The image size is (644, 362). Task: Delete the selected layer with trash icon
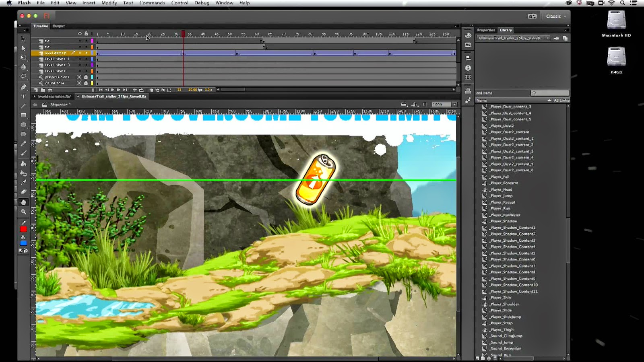click(50, 90)
